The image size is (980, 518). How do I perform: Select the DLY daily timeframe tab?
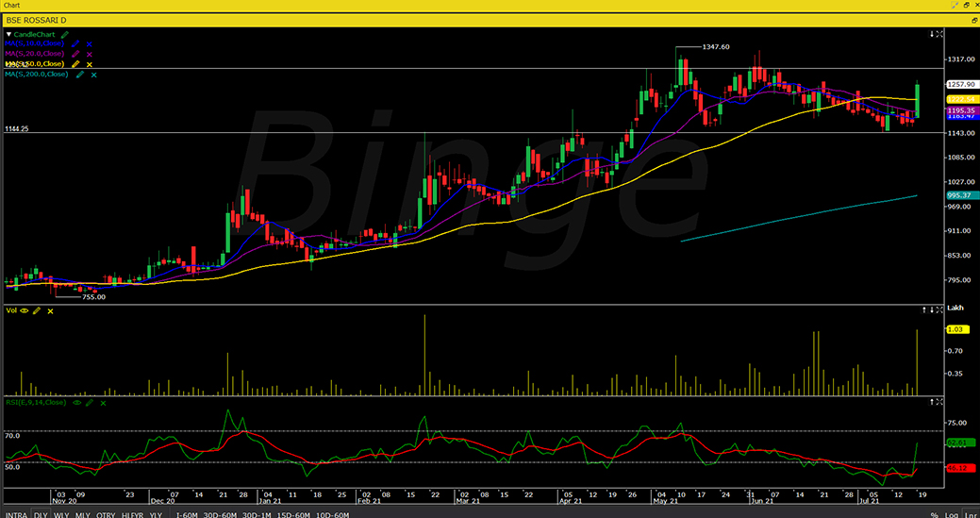coord(41,514)
